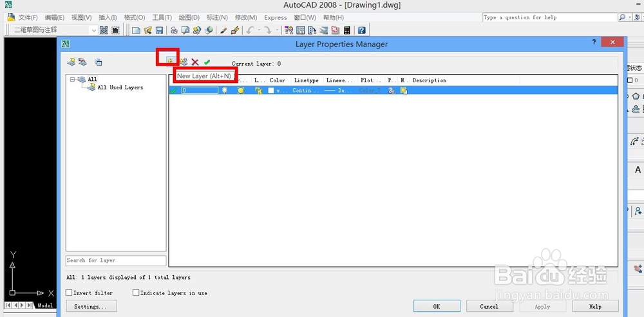Viewport: 644px width, 317px height.
Task: Click the red X Delete Layer icon
Action: [195, 62]
